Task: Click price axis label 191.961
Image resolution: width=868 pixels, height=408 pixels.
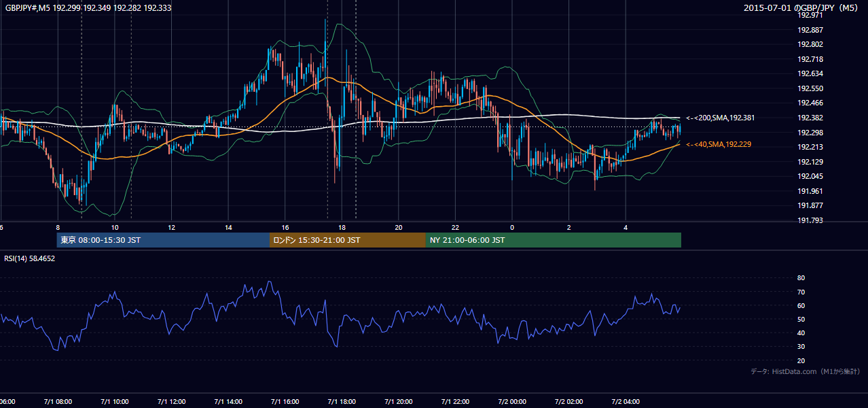Action: point(810,191)
